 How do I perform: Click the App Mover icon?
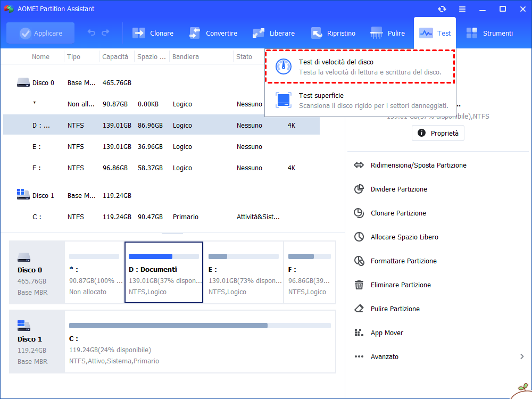[359, 332]
